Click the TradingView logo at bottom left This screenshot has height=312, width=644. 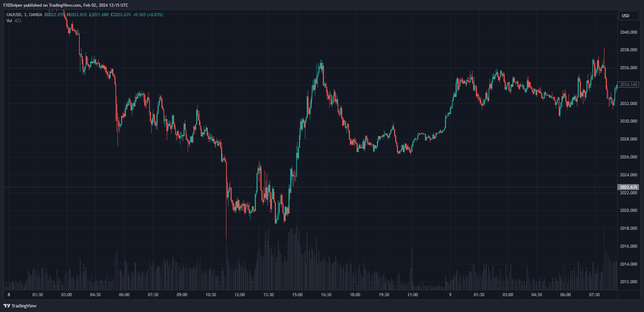(x=20, y=306)
